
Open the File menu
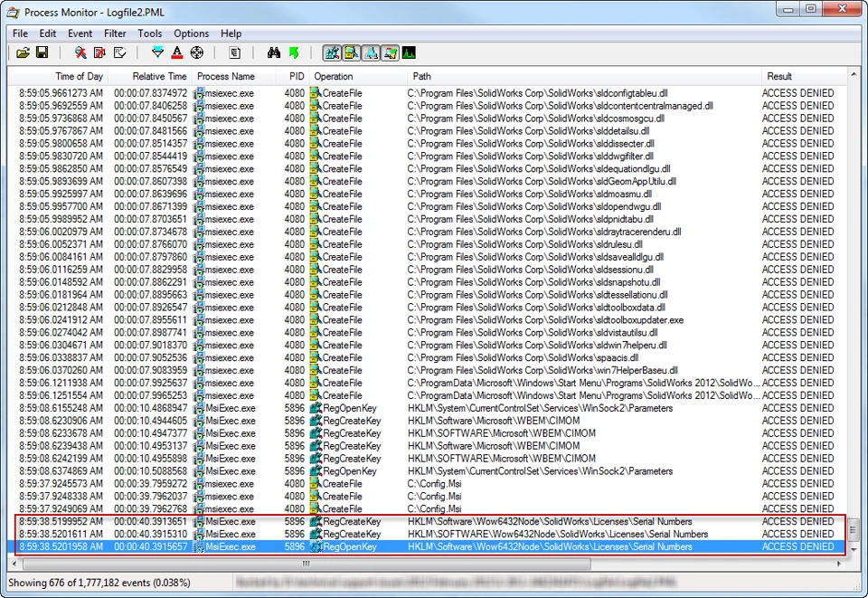tap(20, 33)
